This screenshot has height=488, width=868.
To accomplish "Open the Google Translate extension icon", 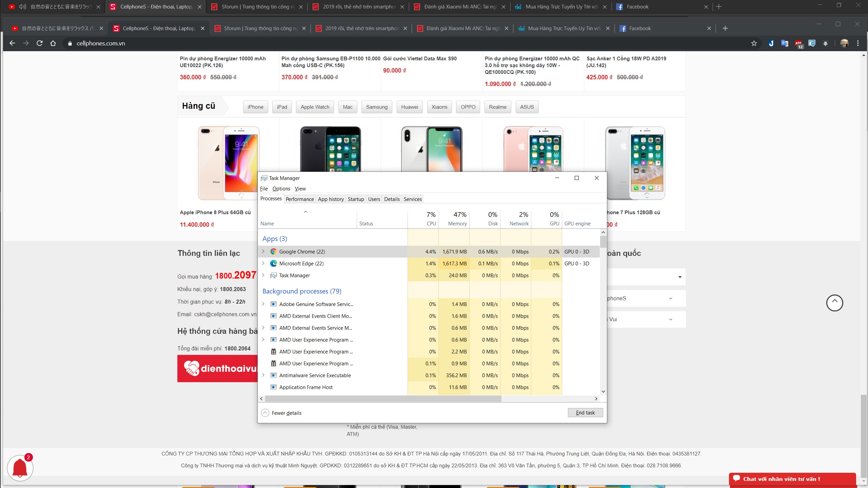I will click(785, 43).
